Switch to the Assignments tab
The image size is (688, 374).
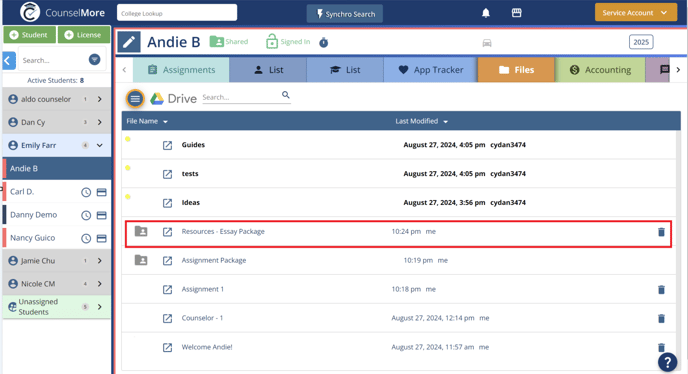(x=181, y=70)
